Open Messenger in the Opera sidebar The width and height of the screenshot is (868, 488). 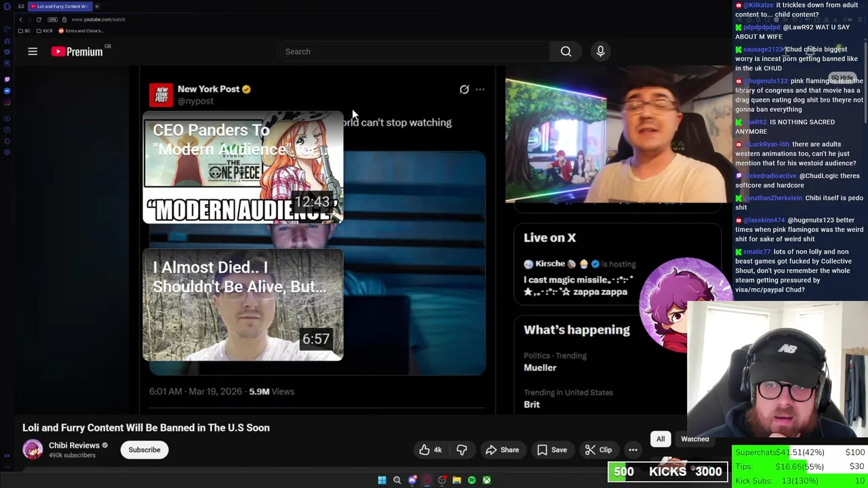(x=7, y=91)
